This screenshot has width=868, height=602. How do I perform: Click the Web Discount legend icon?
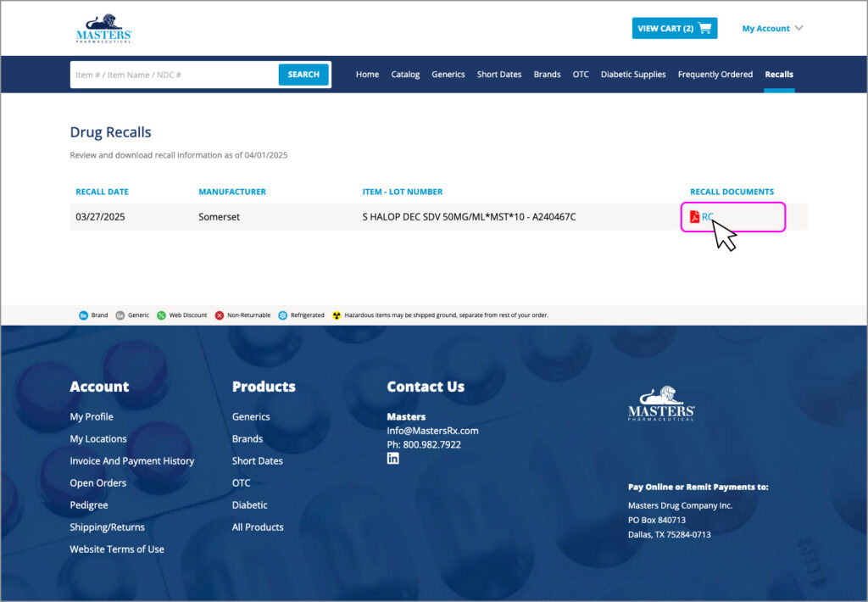click(161, 315)
